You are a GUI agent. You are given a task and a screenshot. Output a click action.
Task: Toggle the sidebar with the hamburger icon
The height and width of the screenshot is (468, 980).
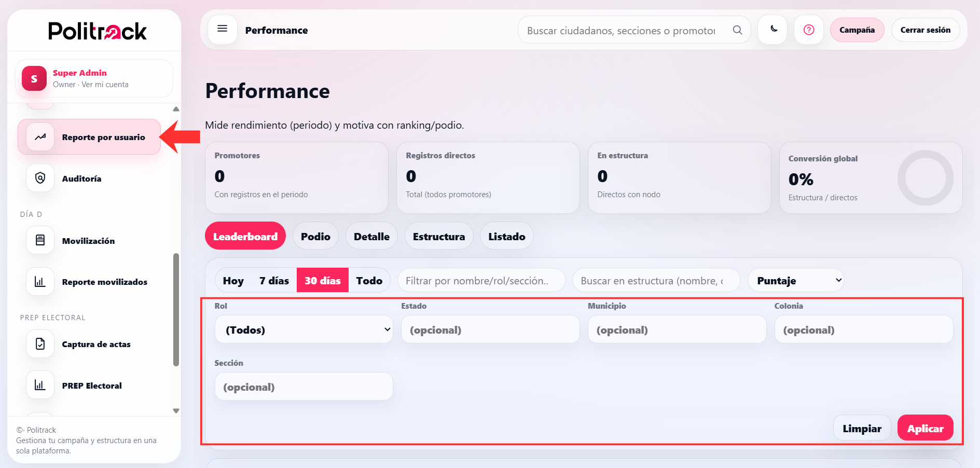pyautogui.click(x=222, y=29)
